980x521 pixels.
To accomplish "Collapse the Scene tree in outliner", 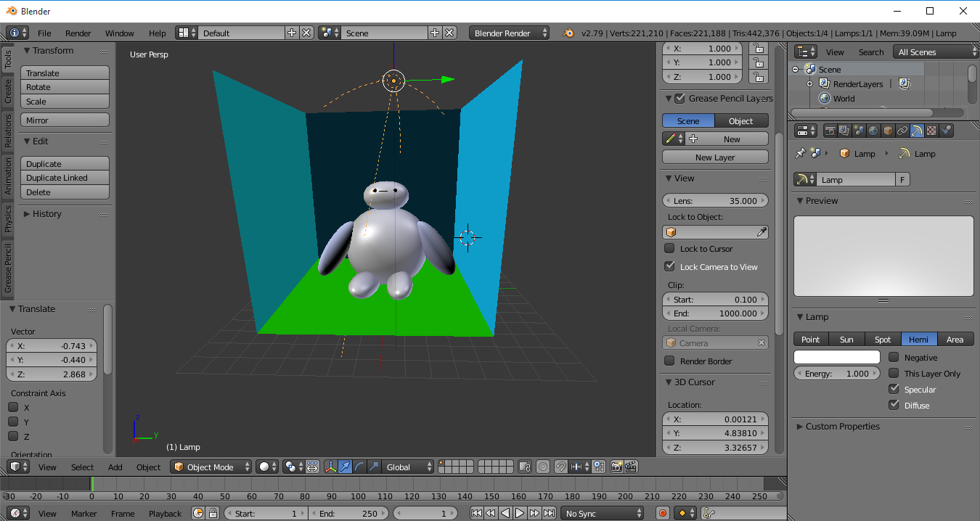I will click(x=796, y=70).
